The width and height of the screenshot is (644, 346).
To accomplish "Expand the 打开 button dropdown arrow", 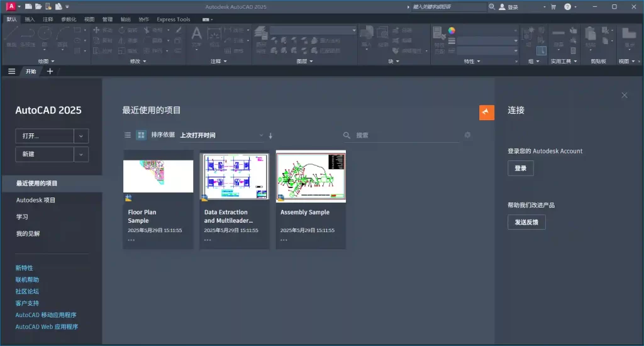I will (81, 136).
